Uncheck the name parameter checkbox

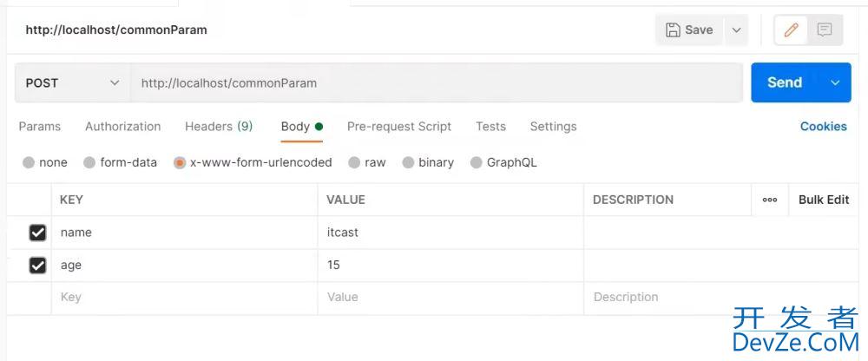(37, 233)
